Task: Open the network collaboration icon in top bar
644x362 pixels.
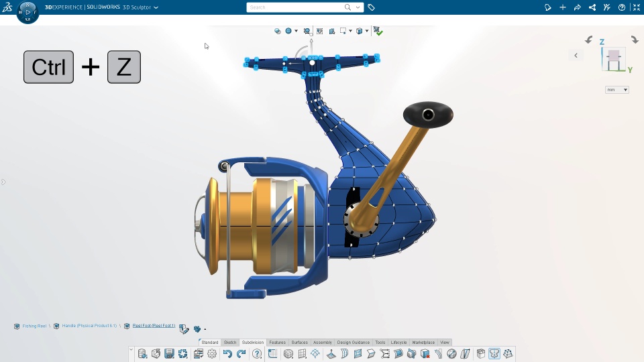Action: (x=592, y=7)
